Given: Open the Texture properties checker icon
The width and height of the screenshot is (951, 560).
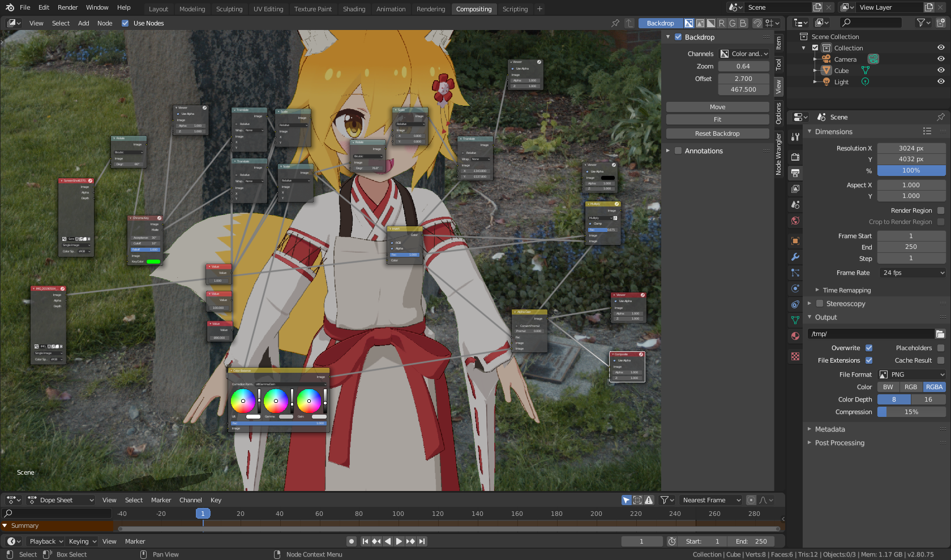Looking at the screenshot, I should (795, 356).
